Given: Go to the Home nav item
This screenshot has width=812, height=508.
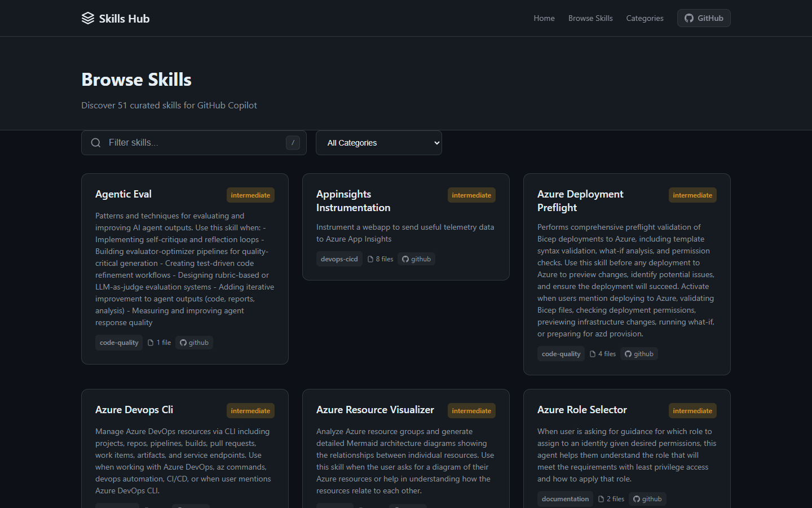Looking at the screenshot, I should 544,18.
